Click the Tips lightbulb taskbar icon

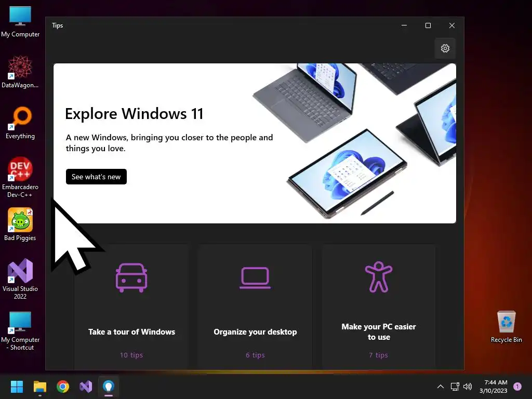click(109, 387)
